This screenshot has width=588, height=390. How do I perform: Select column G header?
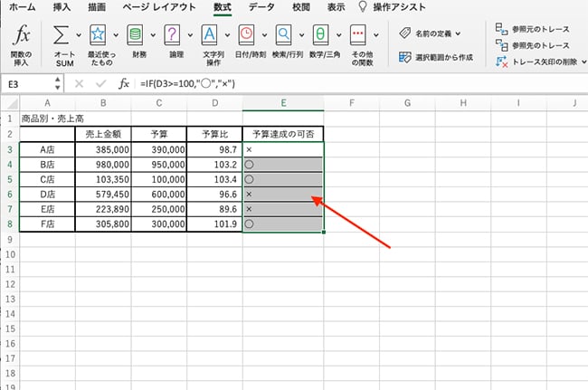point(407,103)
